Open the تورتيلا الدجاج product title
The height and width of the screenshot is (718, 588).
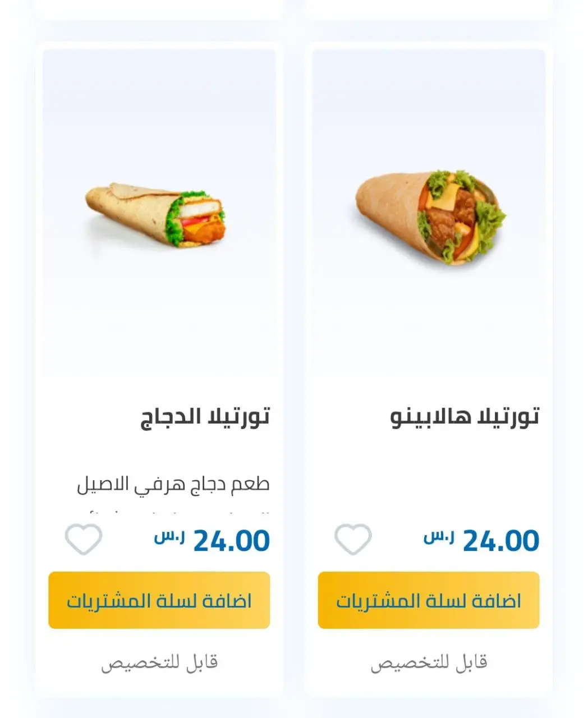205,417
